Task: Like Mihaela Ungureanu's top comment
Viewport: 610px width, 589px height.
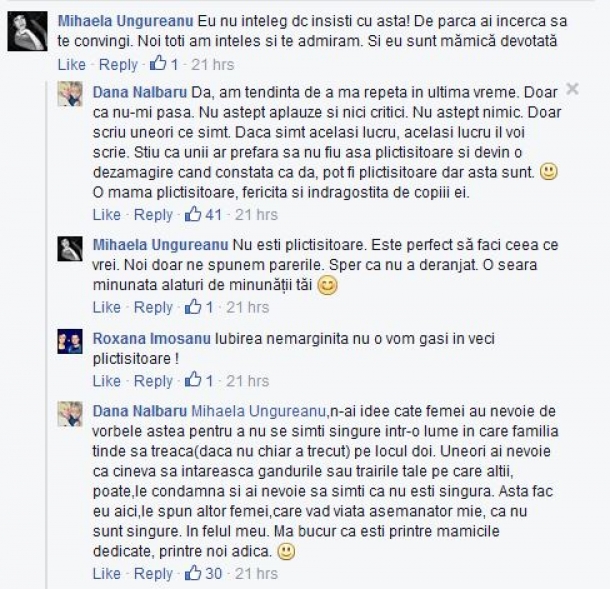Action: [72, 64]
